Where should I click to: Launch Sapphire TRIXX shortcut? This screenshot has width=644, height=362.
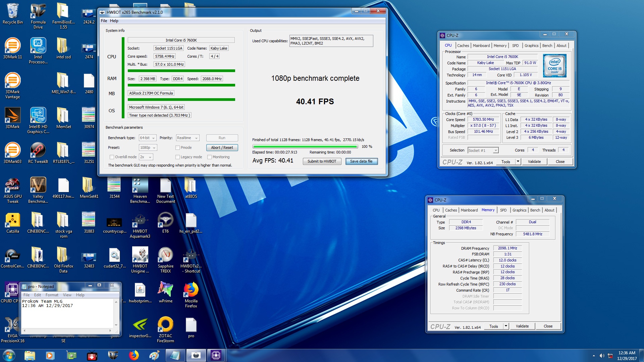[165, 260]
